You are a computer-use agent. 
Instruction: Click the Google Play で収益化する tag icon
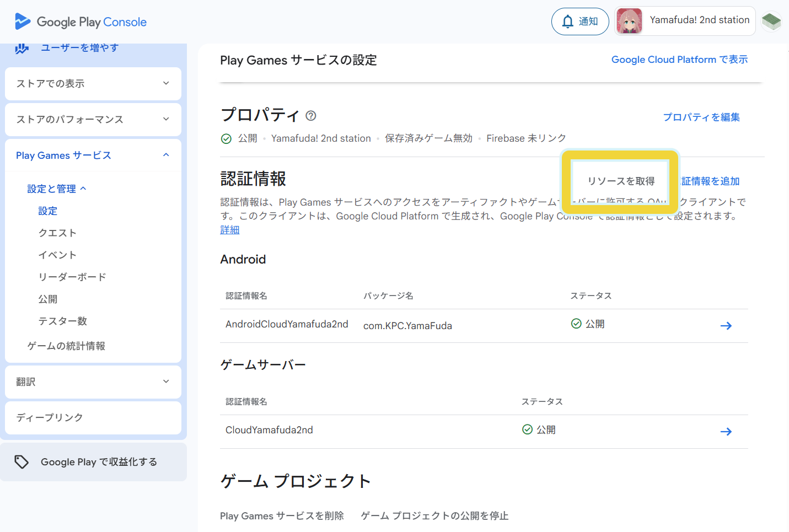(x=22, y=462)
